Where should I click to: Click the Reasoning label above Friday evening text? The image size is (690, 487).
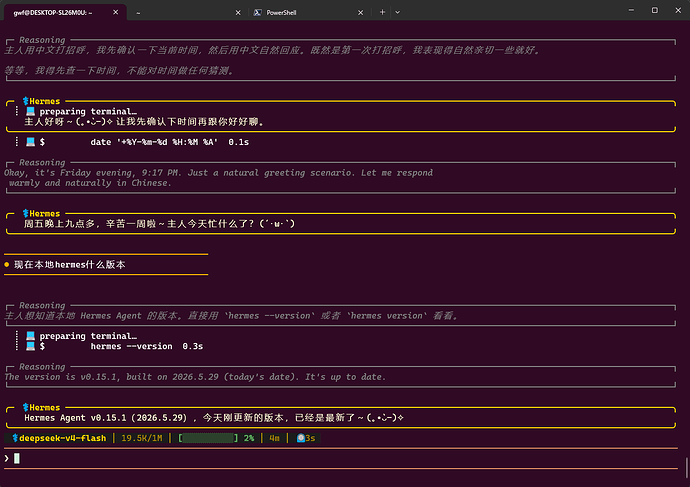click(42, 162)
